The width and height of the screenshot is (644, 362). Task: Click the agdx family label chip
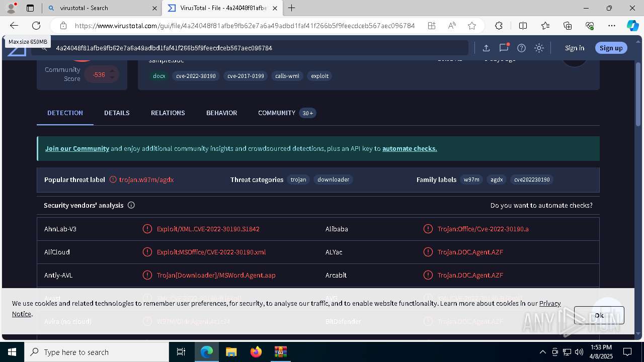497,179
